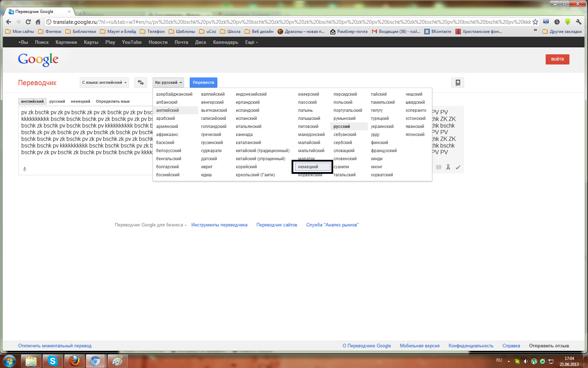Select 'китайский (упрощенный)' in the language list

pyautogui.click(x=260, y=159)
